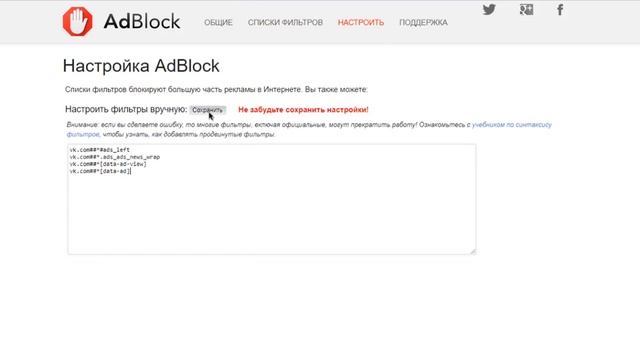Click empty area inside filters text box
Viewport: 640px width, 360px height.
pos(271,216)
